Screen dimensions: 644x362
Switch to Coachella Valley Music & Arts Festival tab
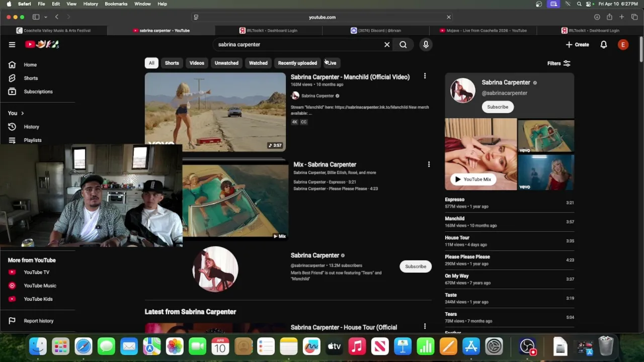pyautogui.click(x=54, y=31)
